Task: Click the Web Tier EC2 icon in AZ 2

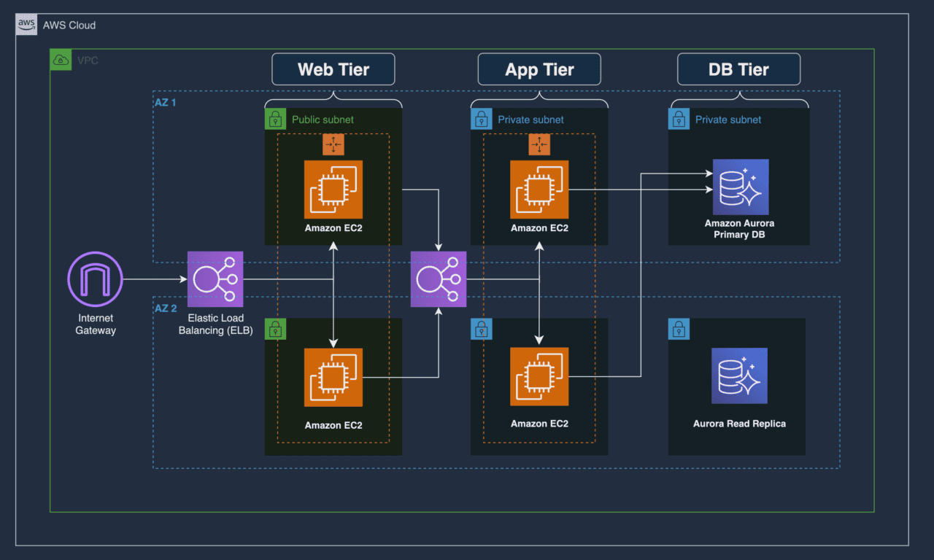Action: [333, 377]
